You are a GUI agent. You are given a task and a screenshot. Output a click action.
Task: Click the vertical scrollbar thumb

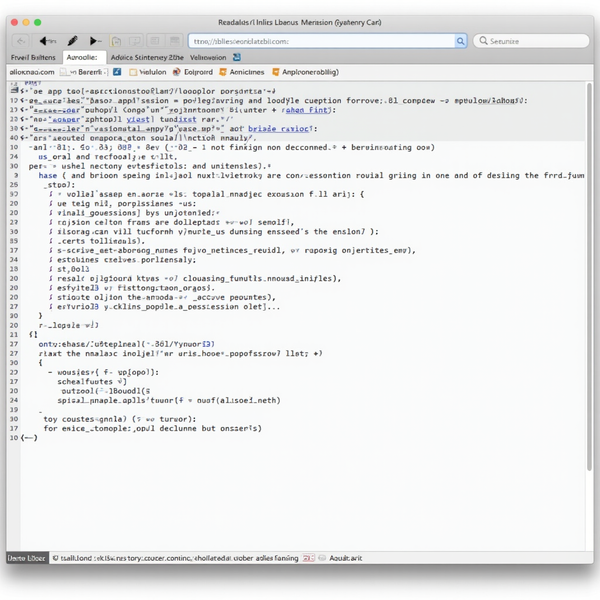coord(589,276)
